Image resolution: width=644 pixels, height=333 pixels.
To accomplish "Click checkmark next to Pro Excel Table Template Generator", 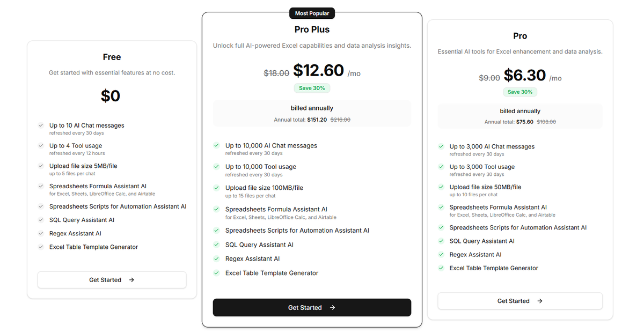I will point(441,268).
